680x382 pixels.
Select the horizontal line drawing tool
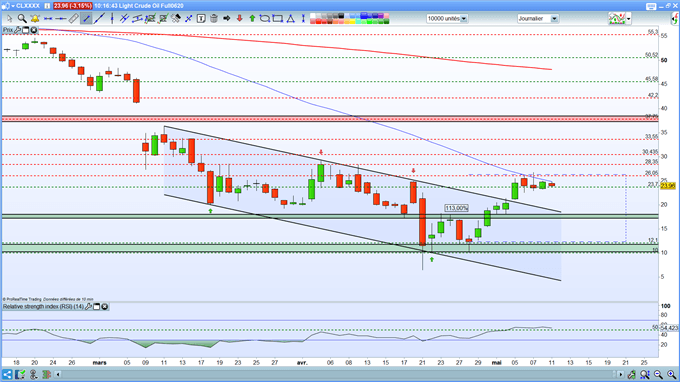pyautogui.click(x=48, y=18)
